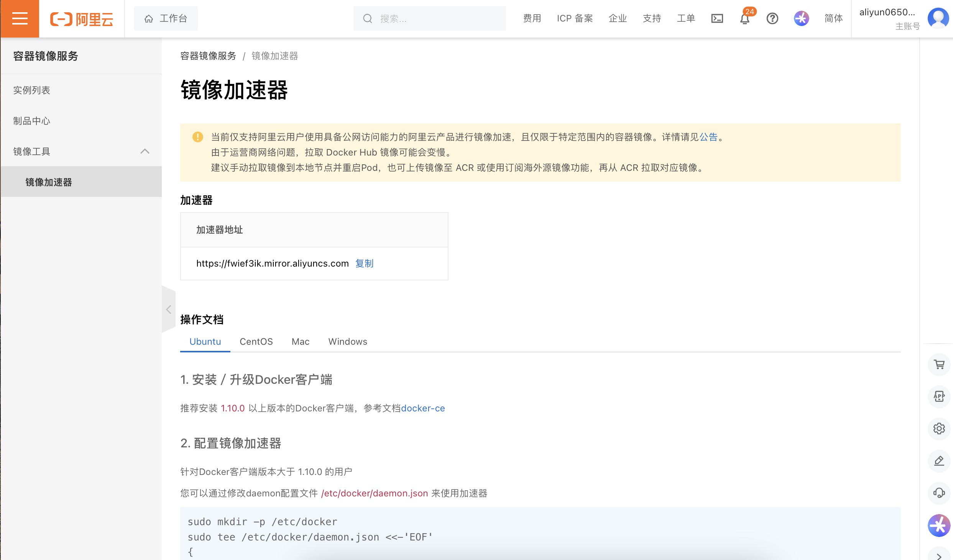Click the 工作台 workbench button
953x560 pixels.
pos(166,18)
